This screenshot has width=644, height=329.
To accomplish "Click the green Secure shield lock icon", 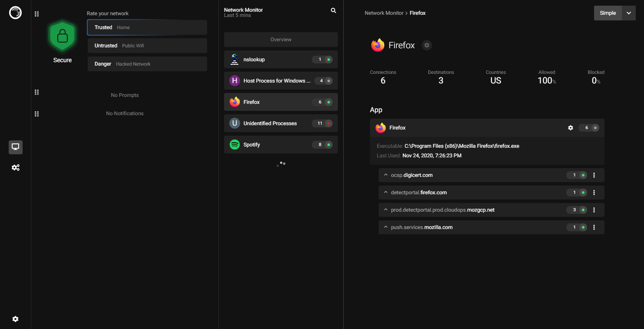I will point(63,36).
